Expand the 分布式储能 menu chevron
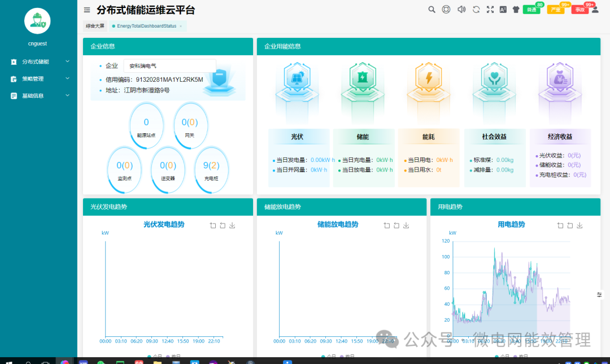This screenshot has height=364, width=610. [x=67, y=62]
